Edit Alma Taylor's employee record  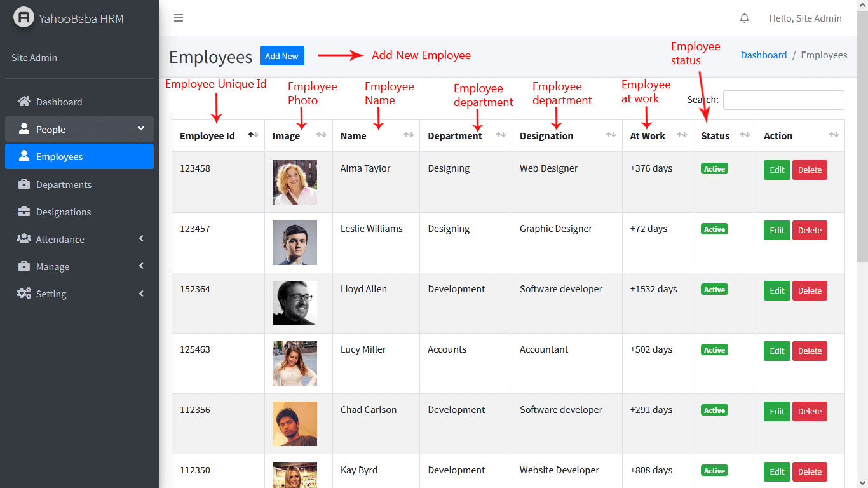pos(776,170)
